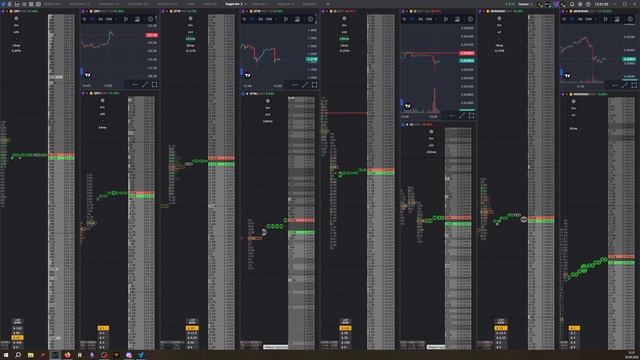
Task: Open notifications bell in top bar
Action: click(572, 4)
